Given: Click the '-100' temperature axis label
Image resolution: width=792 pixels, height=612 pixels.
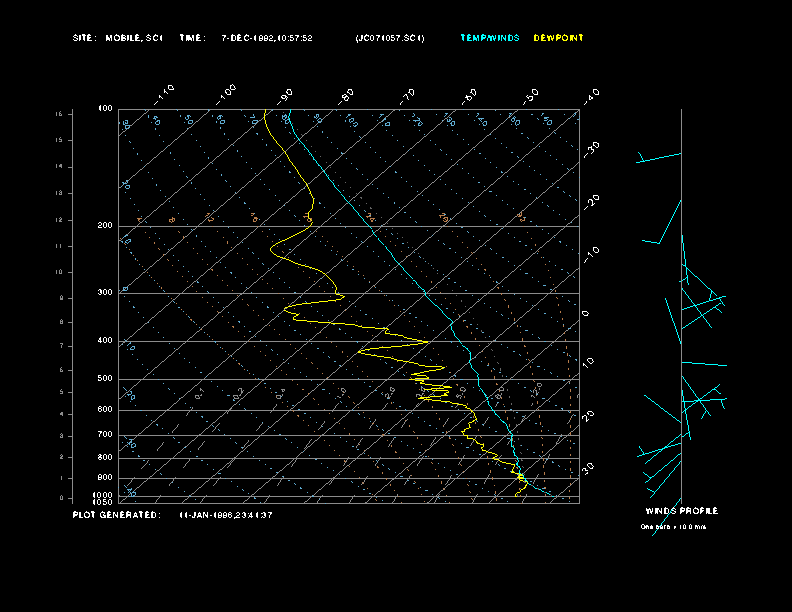Looking at the screenshot, I should (x=226, y=95).
